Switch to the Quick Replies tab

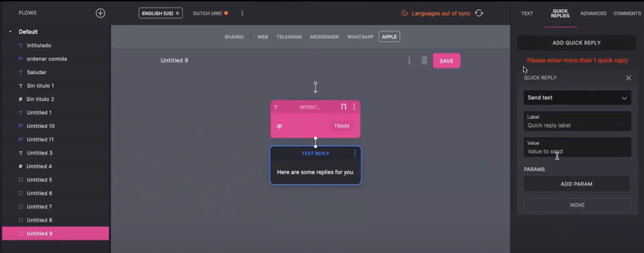[560, 14]
